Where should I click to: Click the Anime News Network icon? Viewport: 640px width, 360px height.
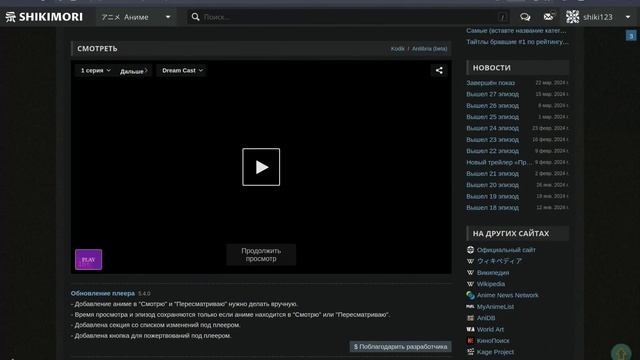coord(470,295)
